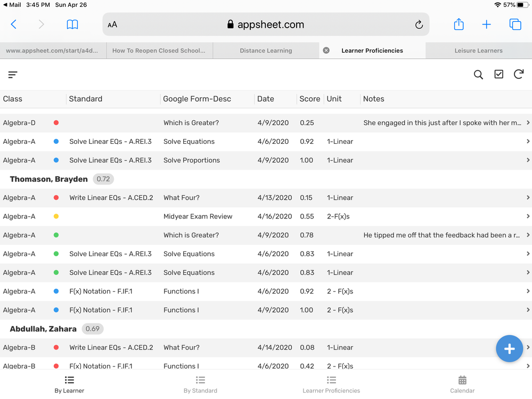Switch to the Distance Learning tab

tap(266, 51)
